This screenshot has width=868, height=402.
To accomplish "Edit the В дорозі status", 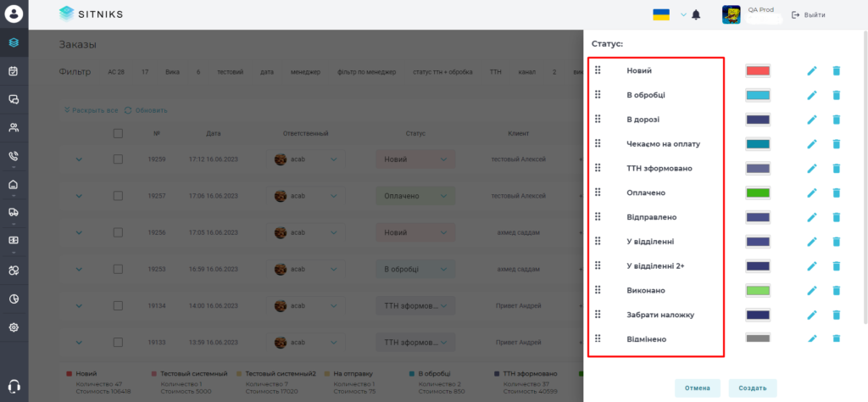I will tap(811, 120).
